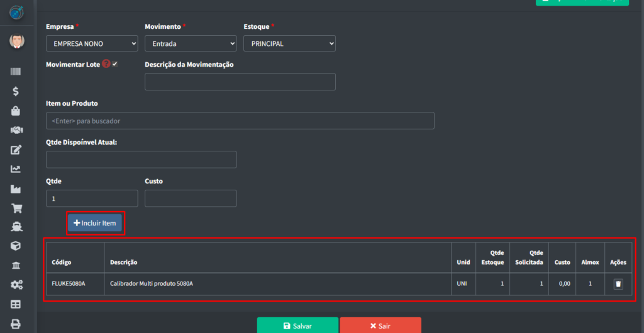The image size is (644, 333).
Task: Open the factory industry icon
Action: (x=16, y=188)
